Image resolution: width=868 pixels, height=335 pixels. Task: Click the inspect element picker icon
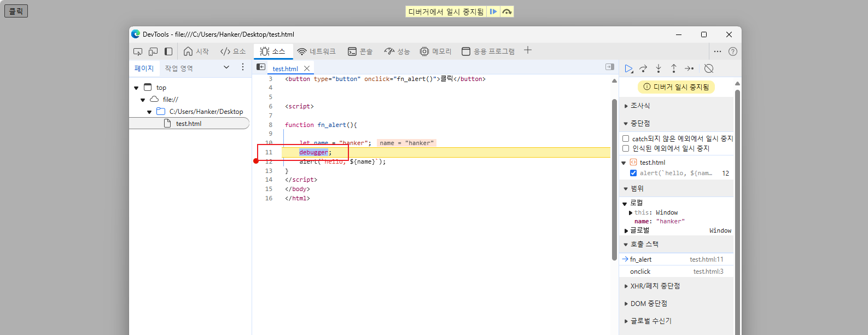(138, 51)
